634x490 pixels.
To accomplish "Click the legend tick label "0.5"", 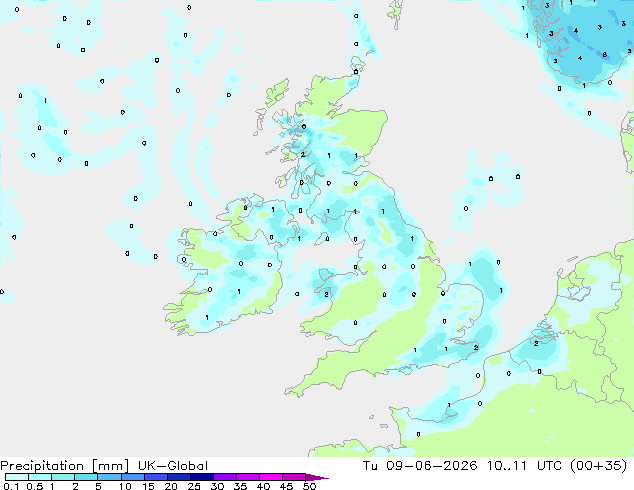I will (35, 486).
